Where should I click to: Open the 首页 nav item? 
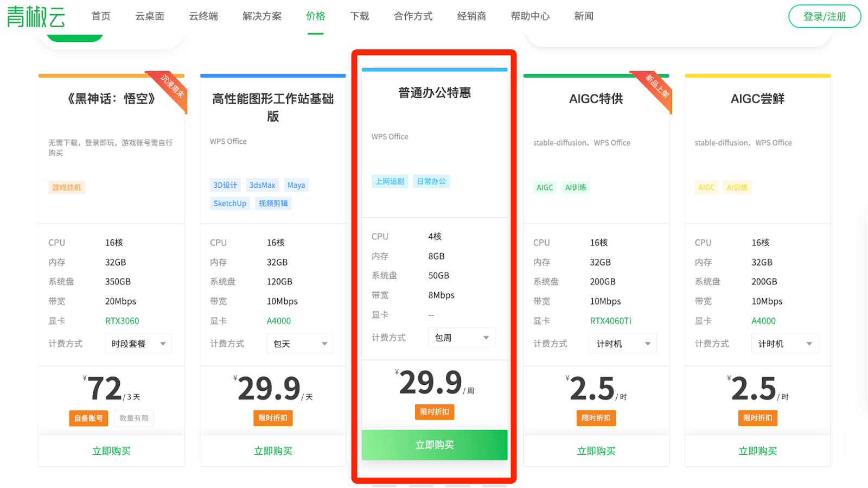101,16
